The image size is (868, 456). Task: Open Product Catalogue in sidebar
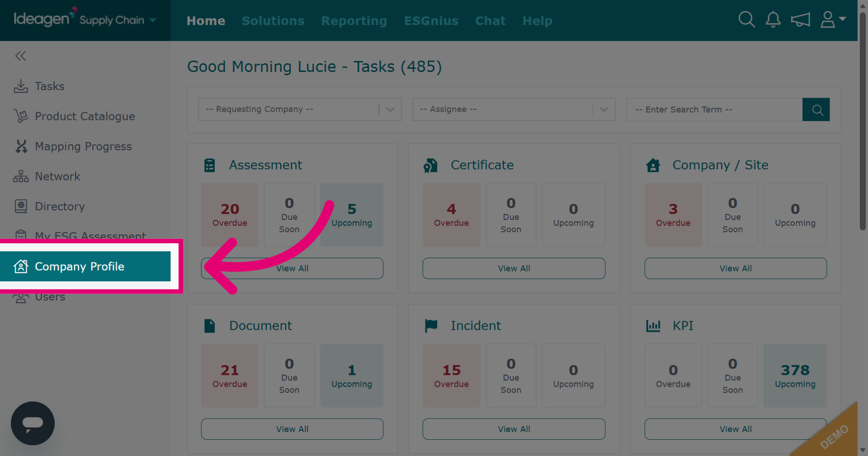coord(85,116)
